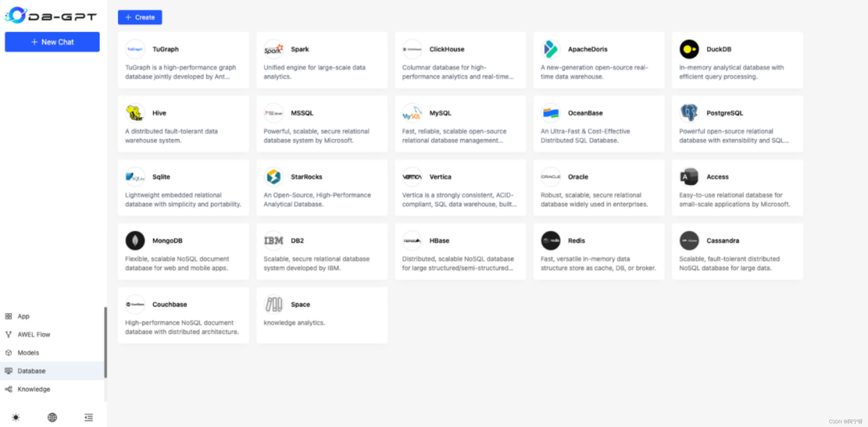Start a New Chat
Screen dimensions: 868x427
pyautogui.click(x=52, y=42)
